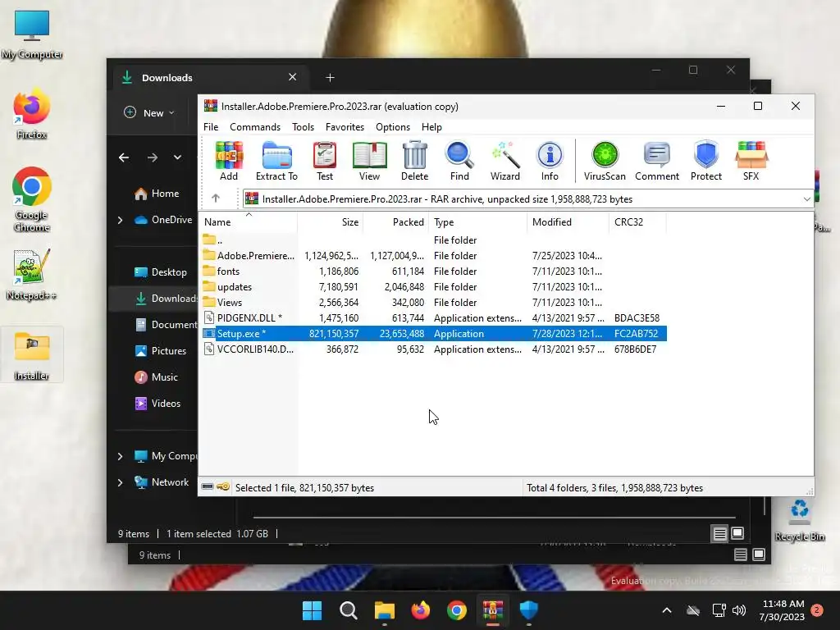Open the Commands menu
840x630 pixels.
(255, 127)
